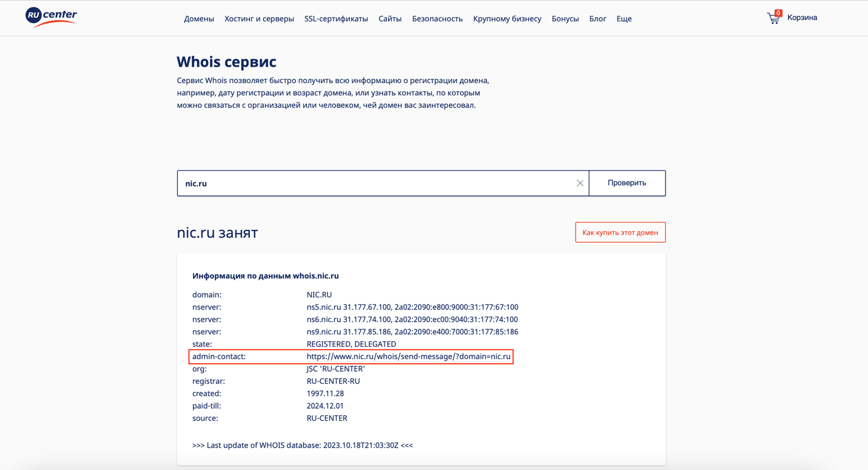The width and height of the screenshot is (868, 470).
Task: Click the admin-contact: label
Action: (219, 357)
